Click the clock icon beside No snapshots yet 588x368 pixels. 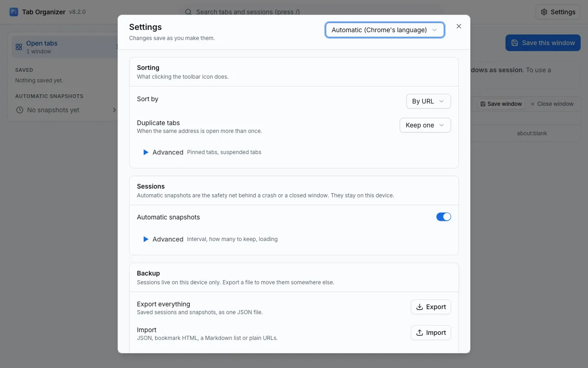(x=20, y=110)
